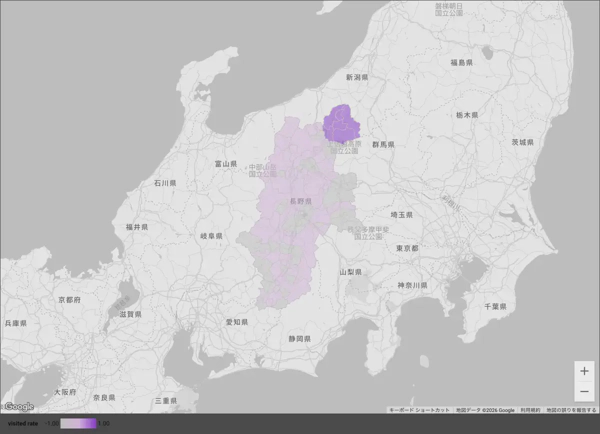Click the visited rate color gradient legend
This screenshot has height=434, width=600.
(78, 423)
